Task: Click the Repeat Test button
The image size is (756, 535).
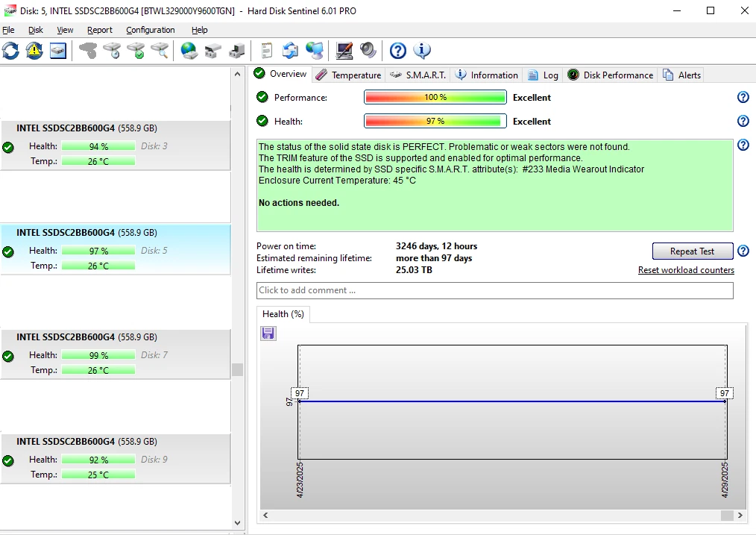Action: click(x=693, y=251)
